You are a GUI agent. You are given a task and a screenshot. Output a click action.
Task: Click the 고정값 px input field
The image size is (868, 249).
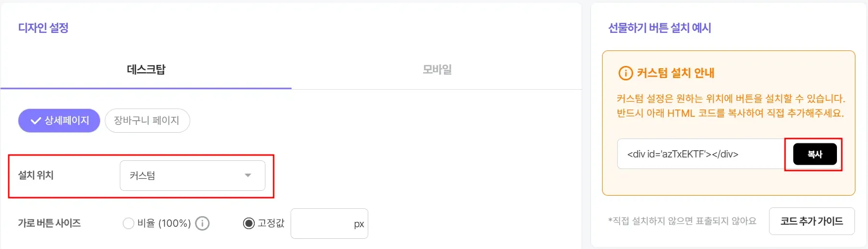pyautogui.click(x=329, y=223)
